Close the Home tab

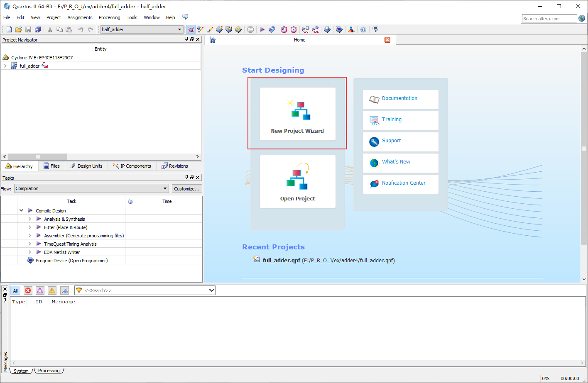pyautogui.click(x=387, y=40)
